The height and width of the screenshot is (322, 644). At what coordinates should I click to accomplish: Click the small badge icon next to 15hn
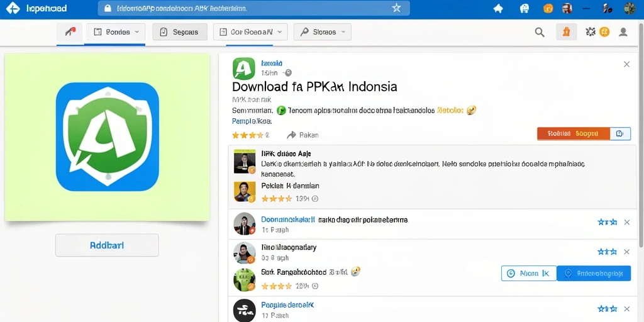pos(288,73)
